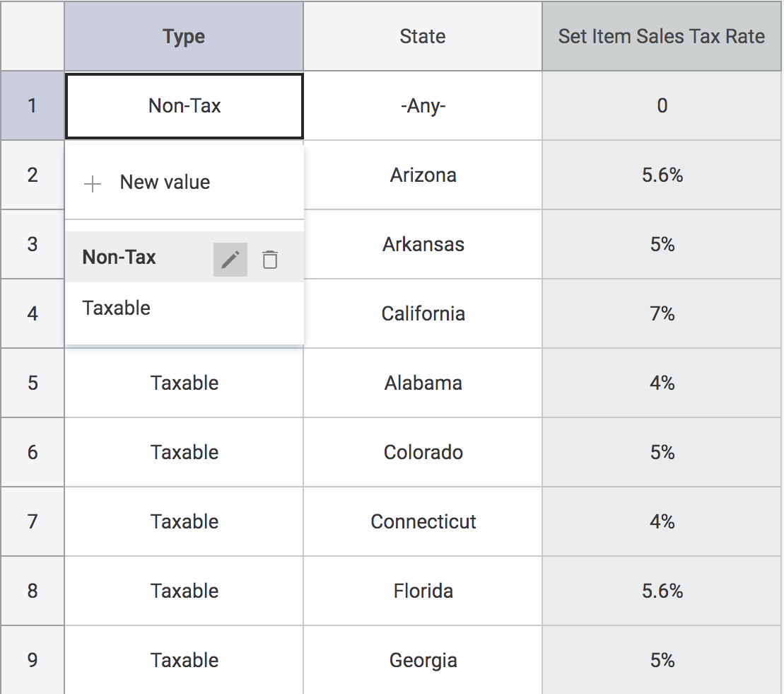Click the Connecticut state cell

point(423,521)
